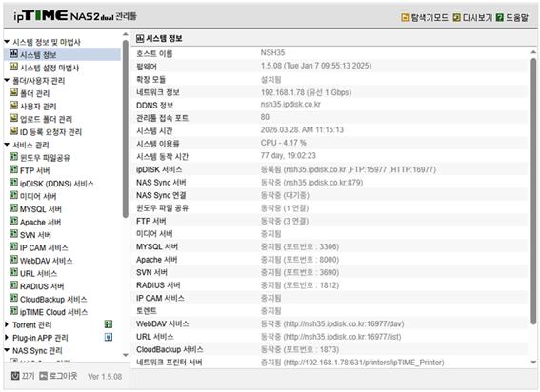This screenshot has width=540, height=392.
Task: Switch to 탐색기모드
Action: pos(430,17)
